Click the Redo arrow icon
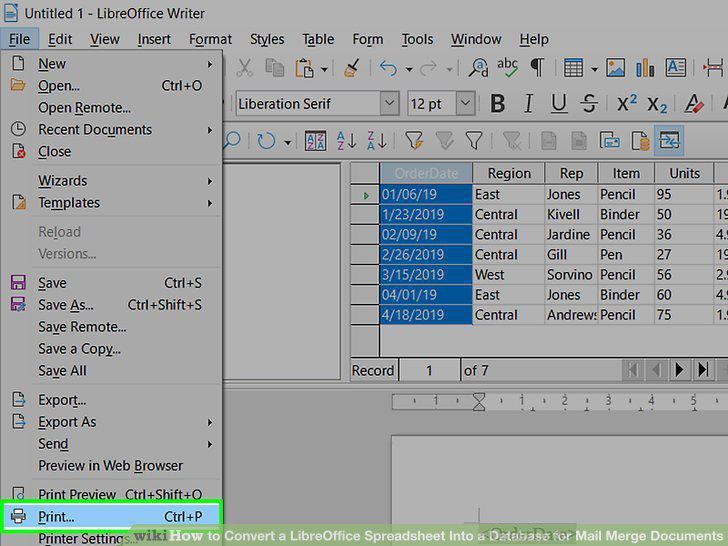The width and height of the screenshot is (728, 546). (x=428, y=68)
